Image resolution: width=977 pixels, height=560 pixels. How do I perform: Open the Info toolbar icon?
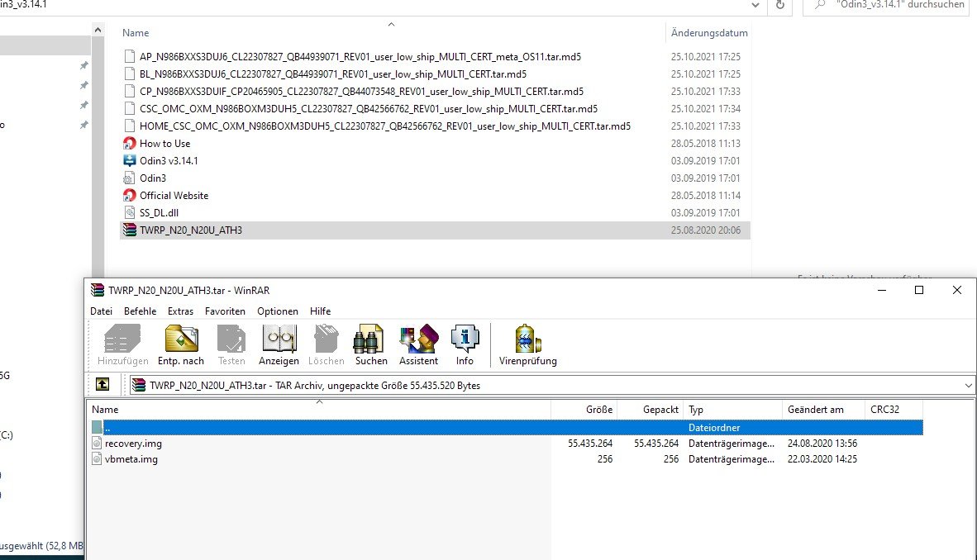(465, 339)
